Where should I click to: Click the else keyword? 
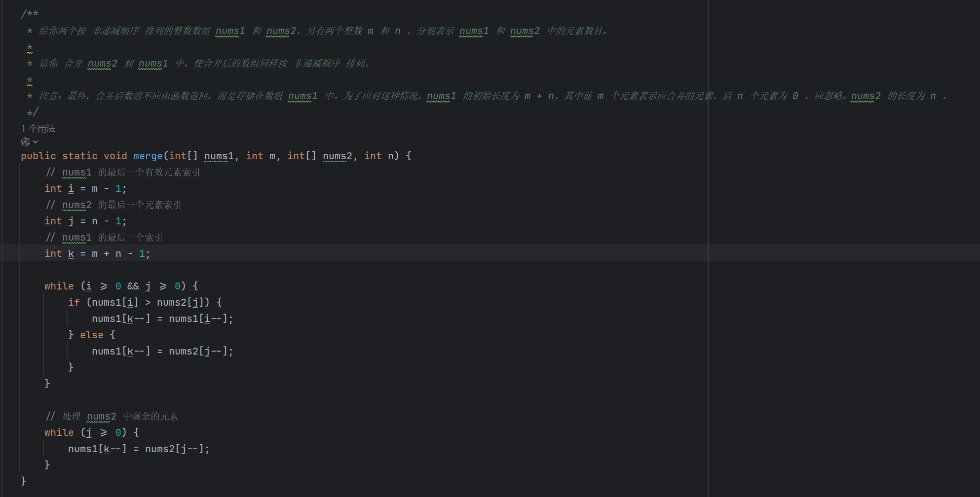tap(92, 335)
